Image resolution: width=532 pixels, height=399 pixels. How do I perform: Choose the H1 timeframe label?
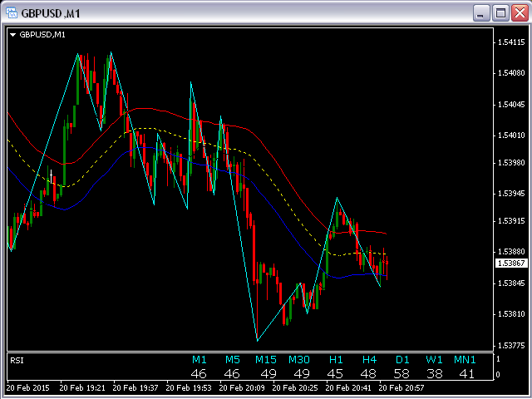click(336, 359)
